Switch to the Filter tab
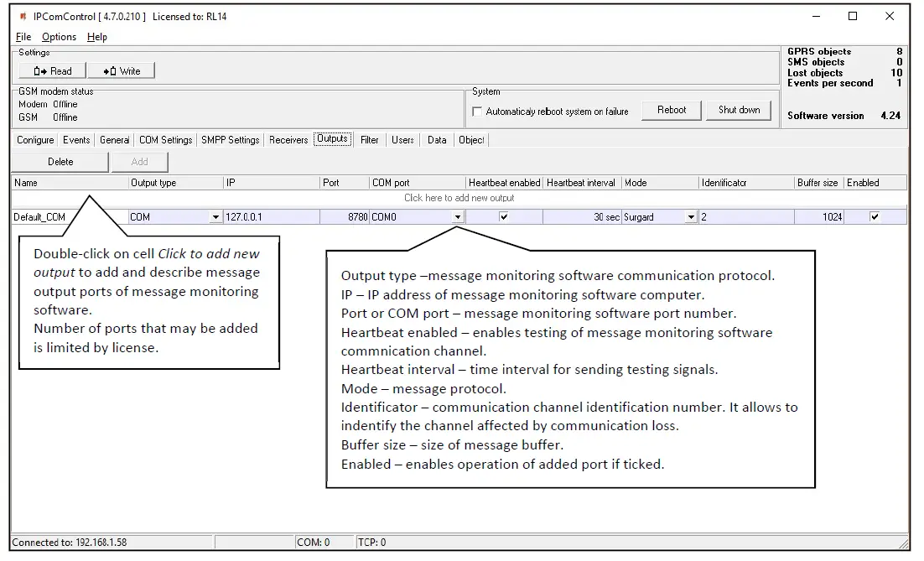The image size is (924, 561). click(x=369, y=140)
